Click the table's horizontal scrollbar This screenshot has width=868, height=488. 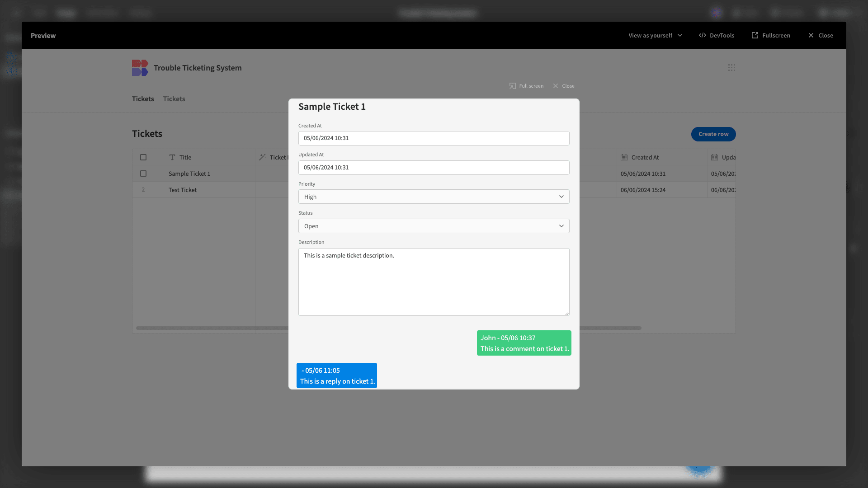(388, 328)
